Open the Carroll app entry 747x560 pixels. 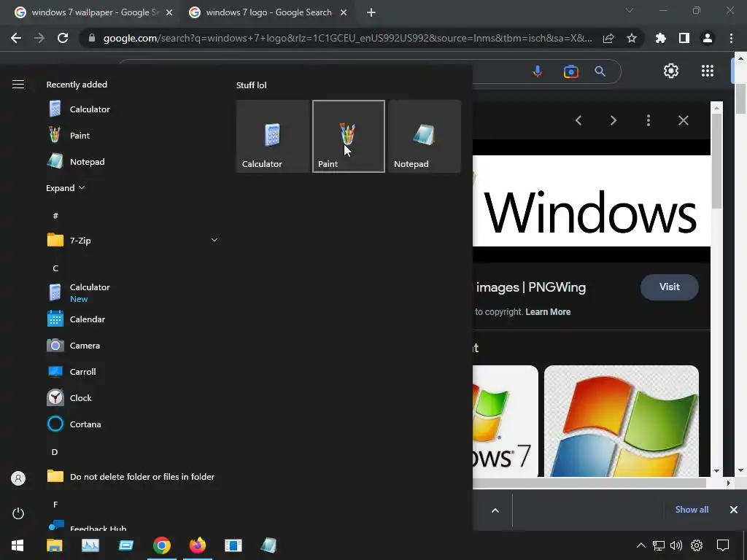click(133, 371)
